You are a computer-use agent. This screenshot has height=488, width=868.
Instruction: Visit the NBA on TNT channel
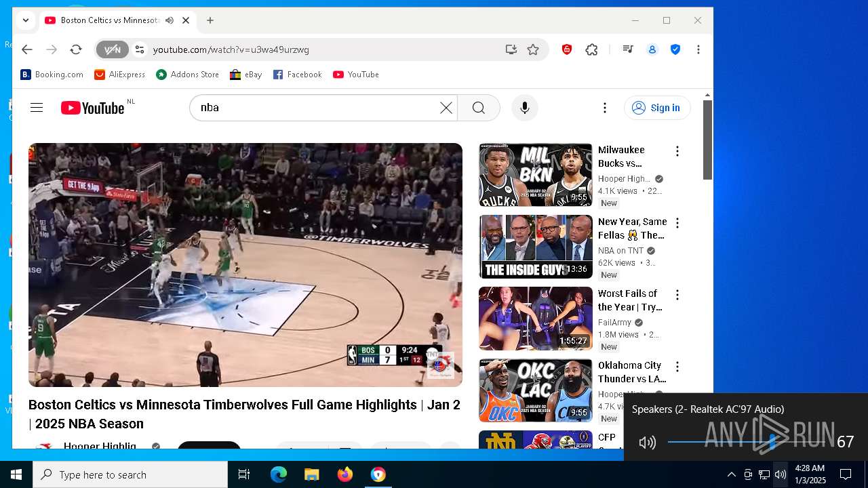pos(620,251)
